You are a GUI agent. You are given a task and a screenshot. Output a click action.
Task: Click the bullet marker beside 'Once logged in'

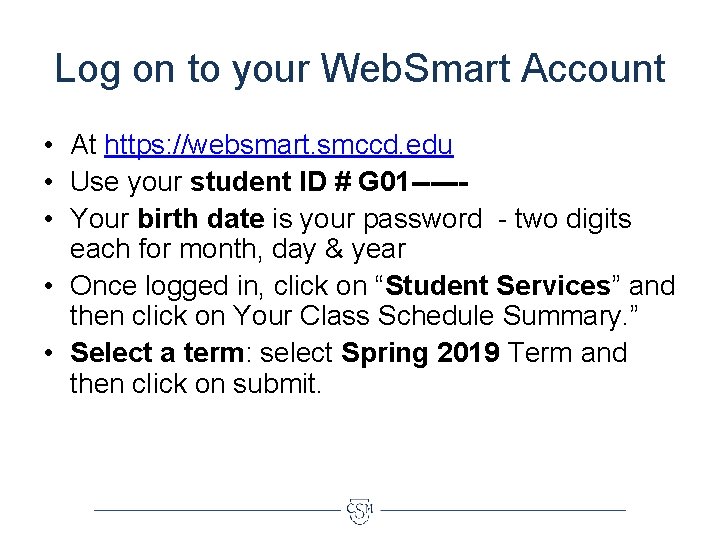coord(49,286)
